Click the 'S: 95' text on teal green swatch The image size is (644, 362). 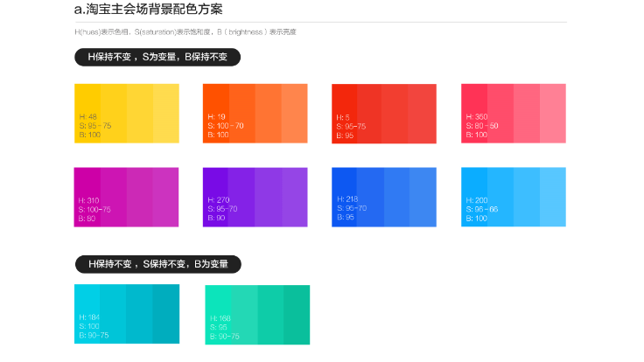coord(219,327)
